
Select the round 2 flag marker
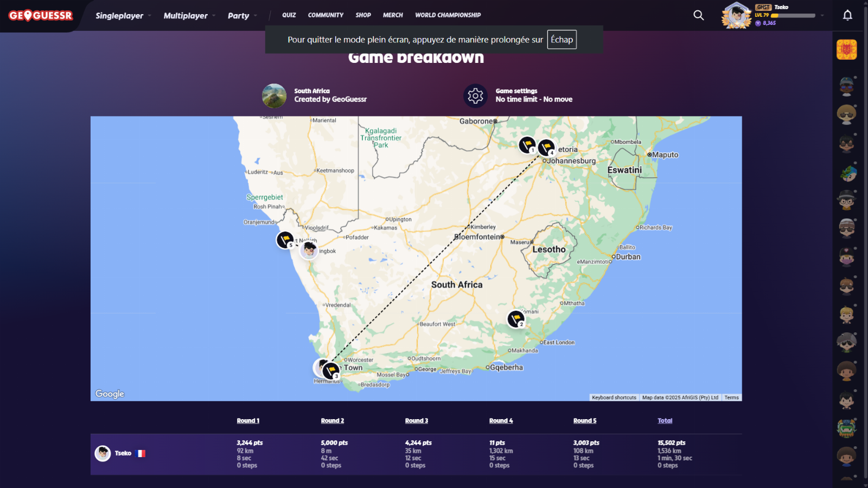point(516,319)
